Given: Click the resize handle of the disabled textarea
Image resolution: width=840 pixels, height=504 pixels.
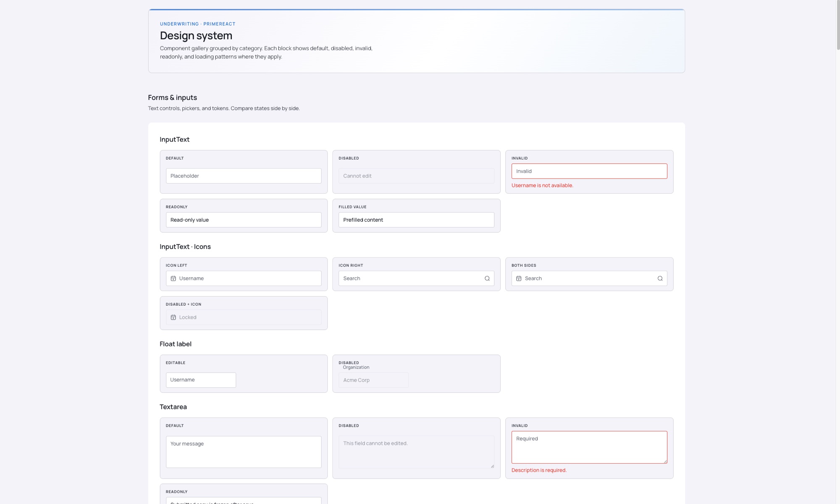Looking at the screenshot, I should tap(492, 466).
